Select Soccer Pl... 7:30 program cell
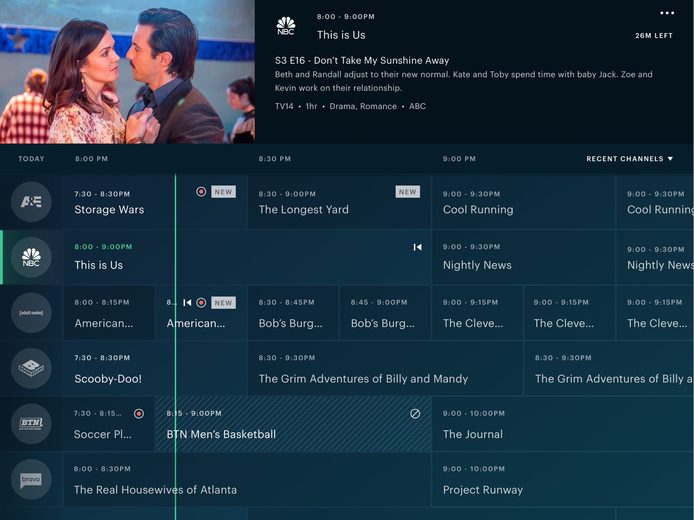This screenshot has width=694, height=520. pyautogui.click(x=109, y=424)
